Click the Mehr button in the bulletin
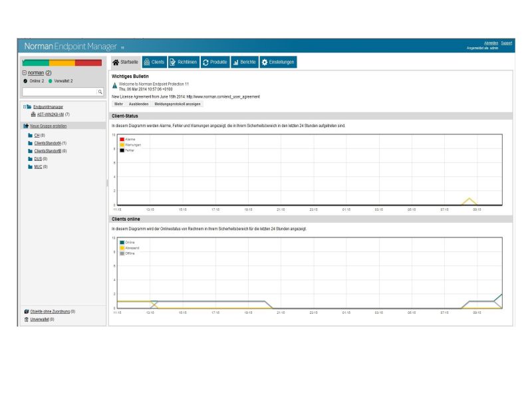 118,104
